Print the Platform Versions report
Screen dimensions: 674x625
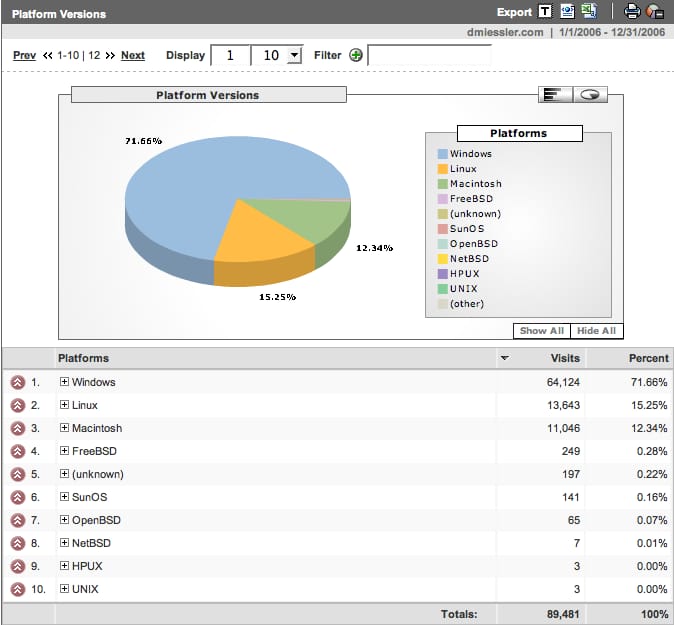[x=632, y=12]
